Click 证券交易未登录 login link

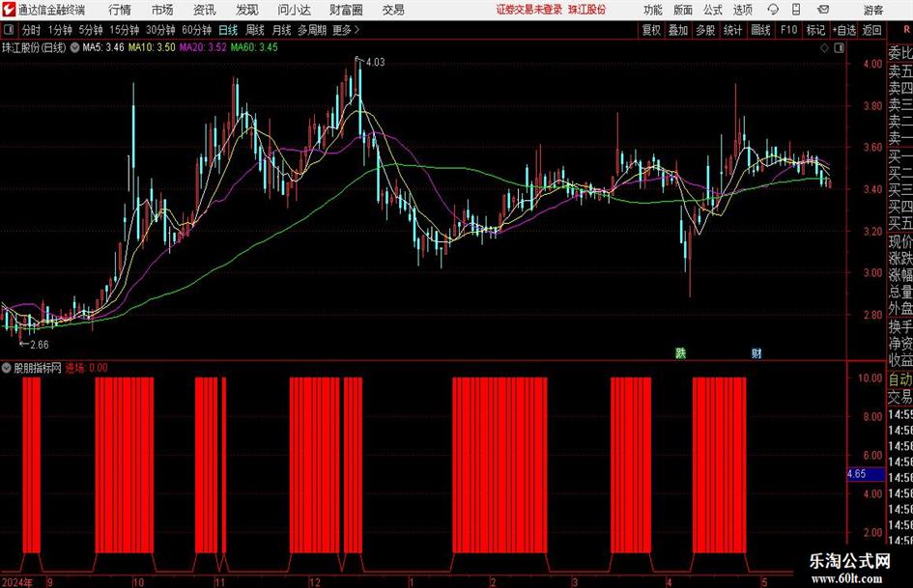point(529,10)
